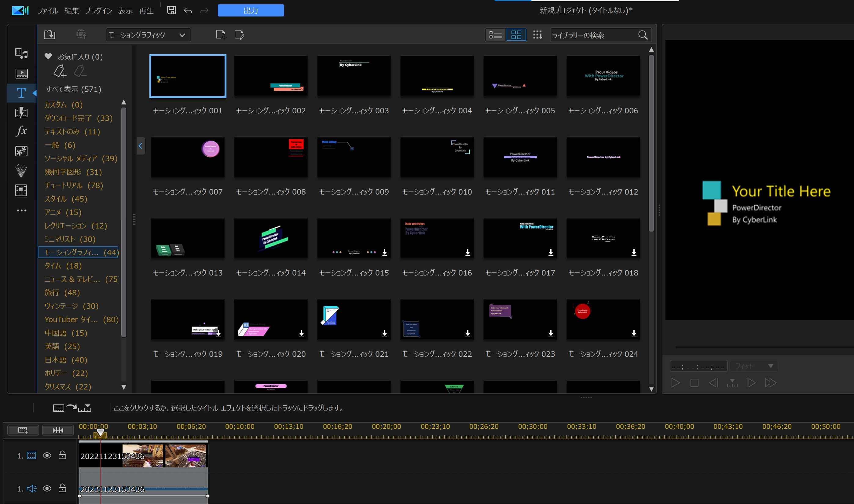Open the Effect Room fx icon
The image size is (854, 504).
click(21, 131)
